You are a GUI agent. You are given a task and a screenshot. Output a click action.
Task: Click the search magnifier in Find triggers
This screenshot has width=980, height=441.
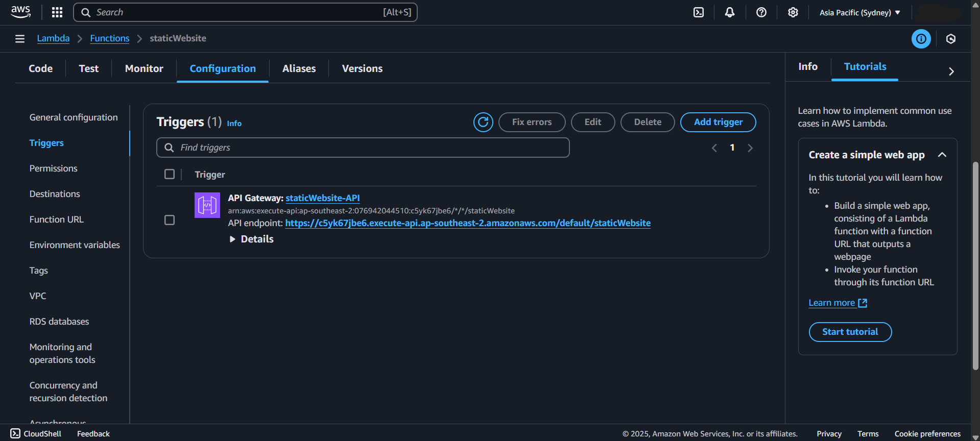click(169, 148)
